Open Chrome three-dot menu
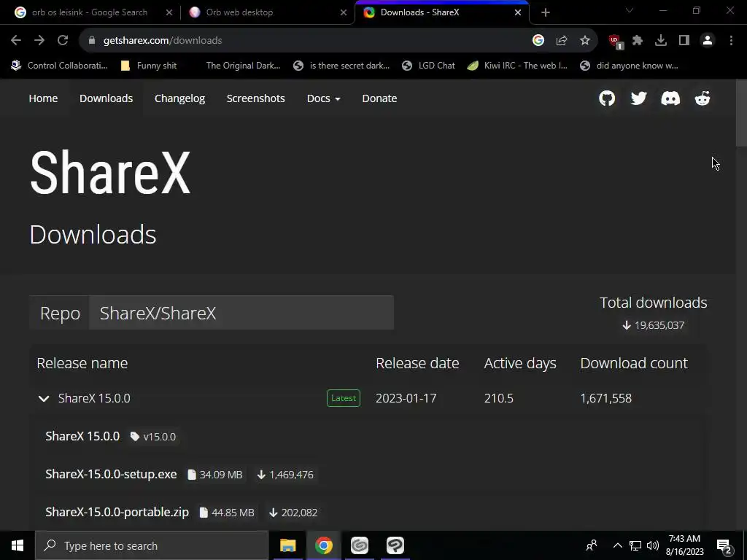Image resolution: width=747 pixels, height=560 pixels. tap(731, 41)
